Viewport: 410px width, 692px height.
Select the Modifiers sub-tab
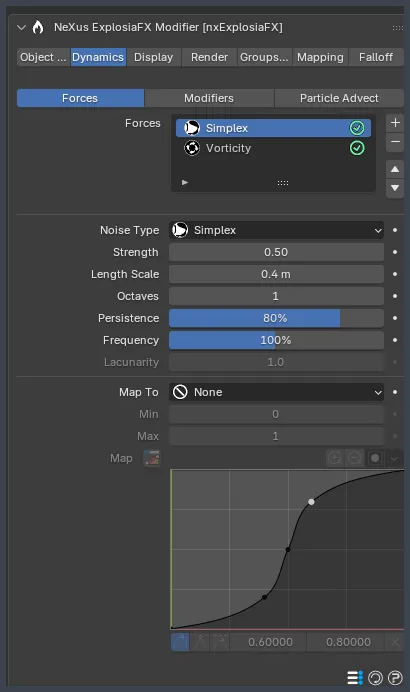209,98
